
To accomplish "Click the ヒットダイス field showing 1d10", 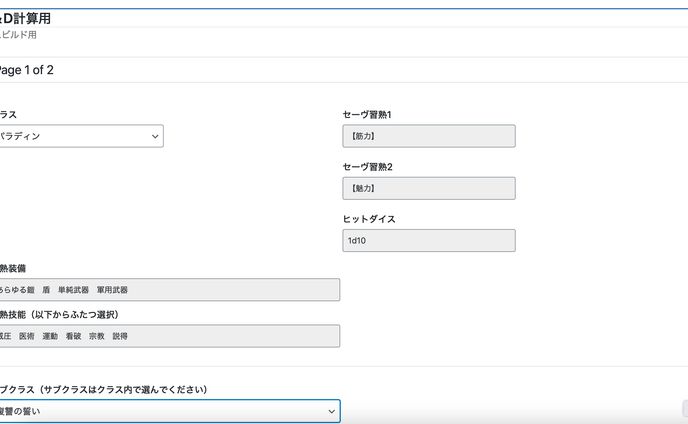I will click(x=429, y=241).
